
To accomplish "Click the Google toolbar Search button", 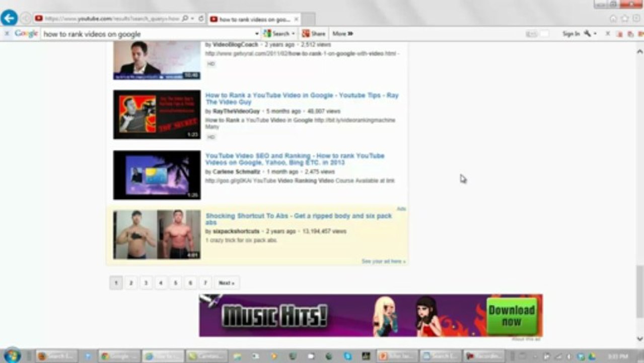I will coord(279,34).
